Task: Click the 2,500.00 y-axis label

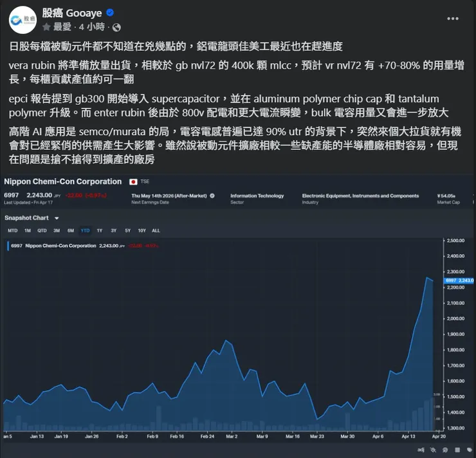Action: tap(455, 241)
